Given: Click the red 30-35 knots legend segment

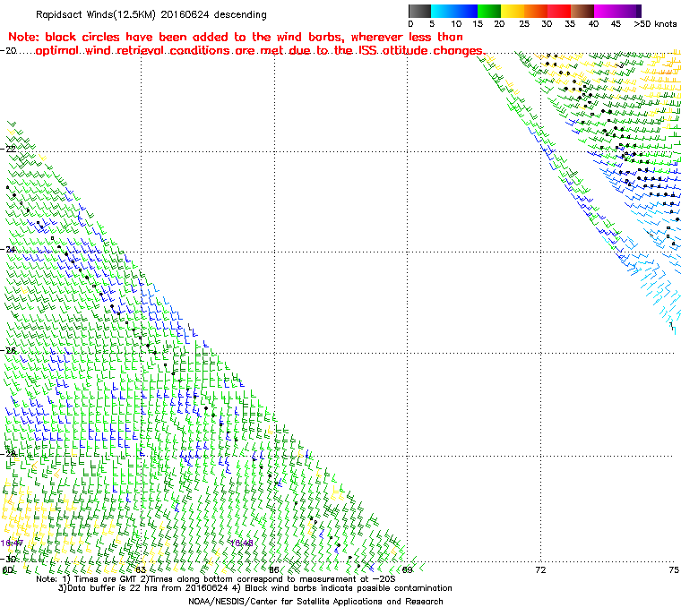Looking at the screenshot, I should coord(559,11).
